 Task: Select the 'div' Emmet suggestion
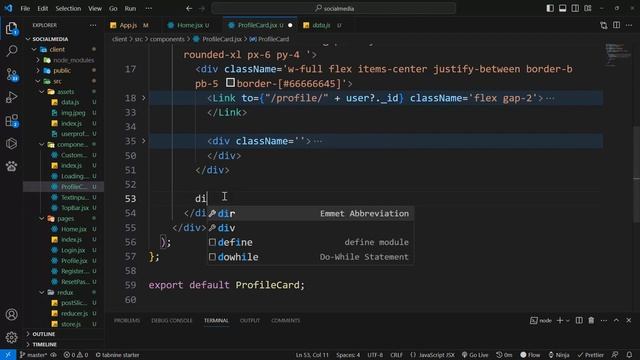point(310,228)
